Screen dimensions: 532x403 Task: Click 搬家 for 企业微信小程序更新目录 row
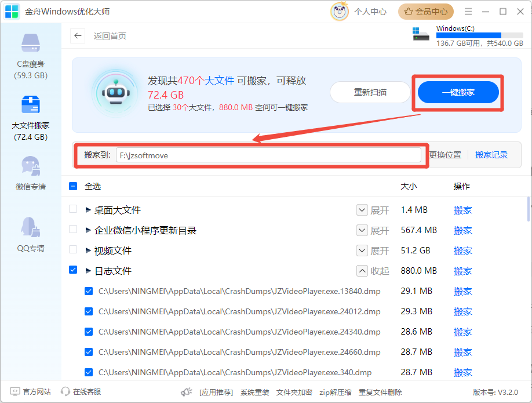coord(463,231)
